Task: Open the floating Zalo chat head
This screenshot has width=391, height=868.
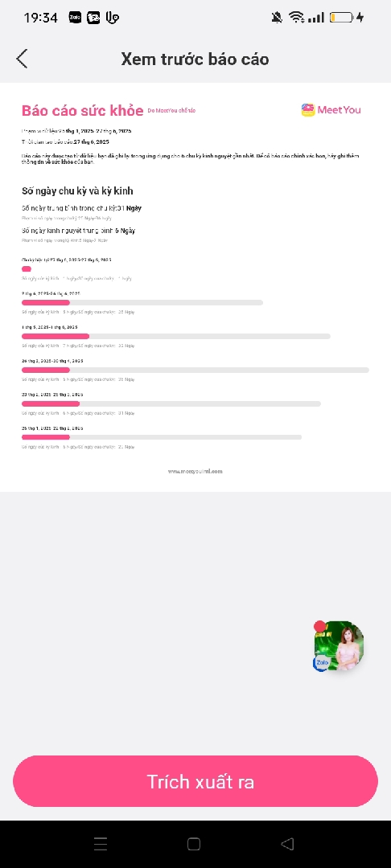Action: [339, 646]
